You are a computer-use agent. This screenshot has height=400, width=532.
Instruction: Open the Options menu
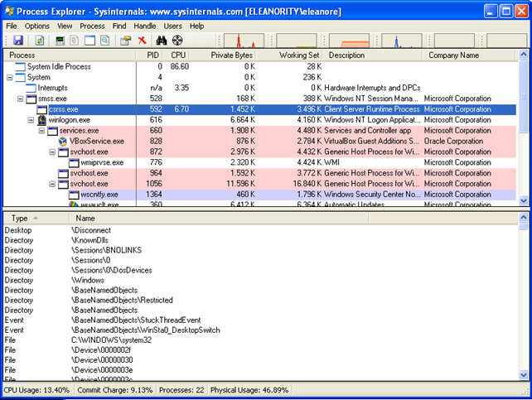tap(36, 26)
